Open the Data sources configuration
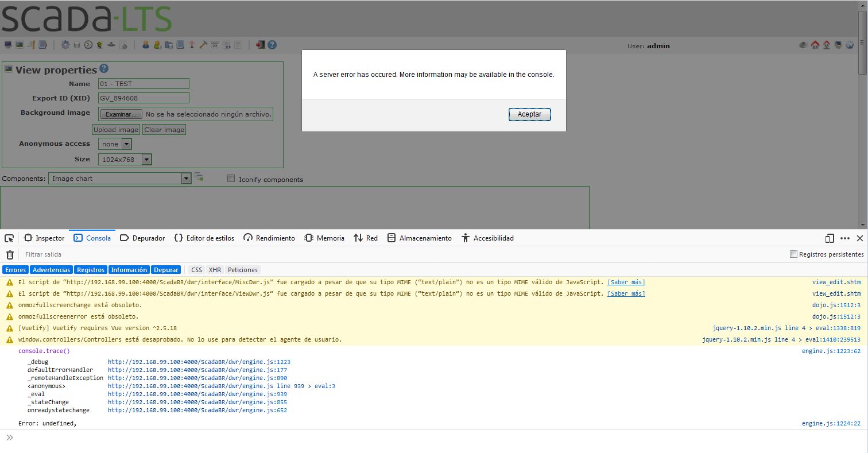The height and width of the screenshot is (453, 868). (65, 45)
